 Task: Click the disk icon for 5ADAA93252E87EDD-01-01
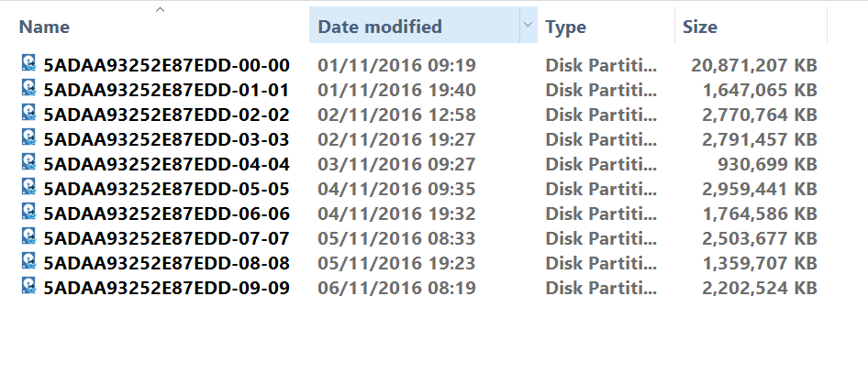coord(29,87)
